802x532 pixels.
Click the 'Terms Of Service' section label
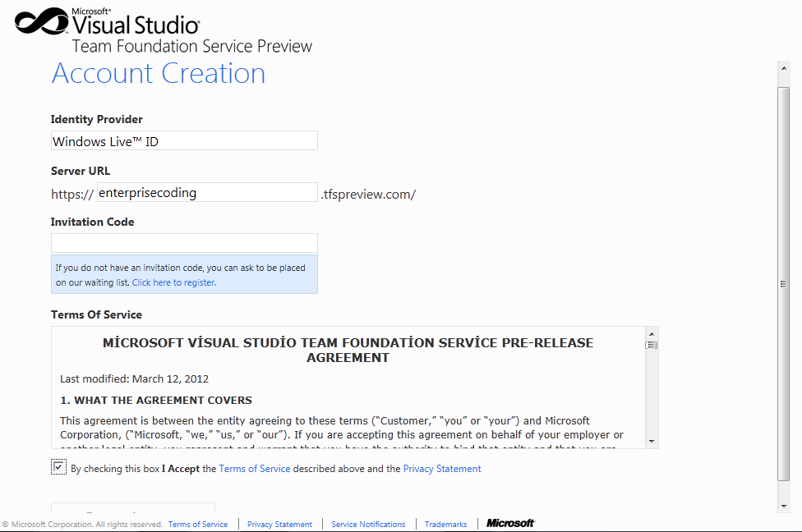(97, 314)
